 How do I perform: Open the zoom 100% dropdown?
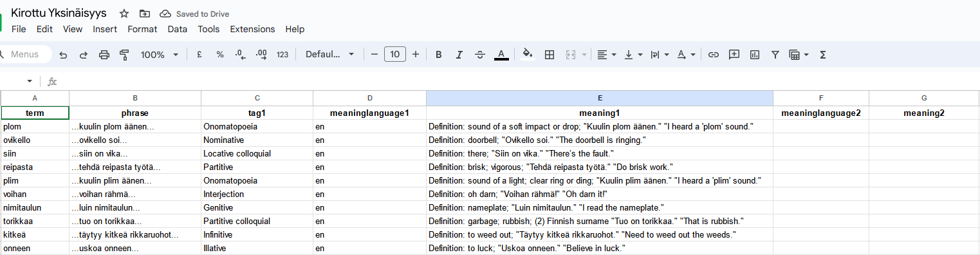(x=160, y=55)
